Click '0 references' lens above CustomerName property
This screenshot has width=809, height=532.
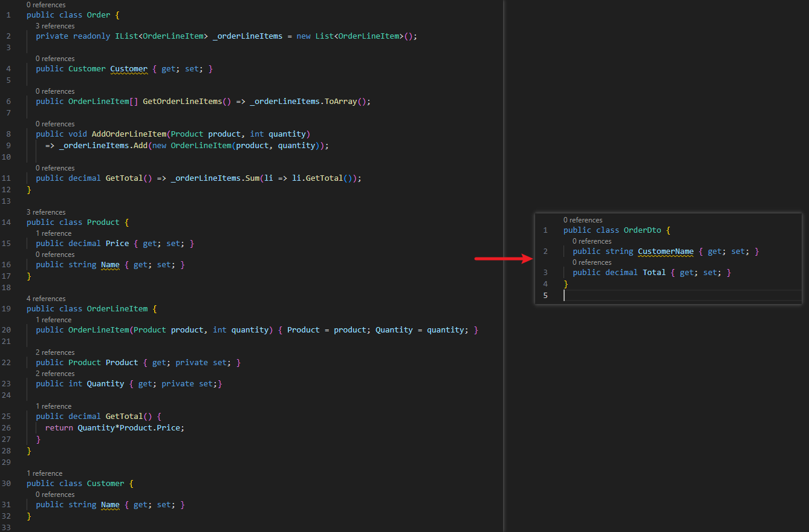pyautogui.click(x=592, y=241)
